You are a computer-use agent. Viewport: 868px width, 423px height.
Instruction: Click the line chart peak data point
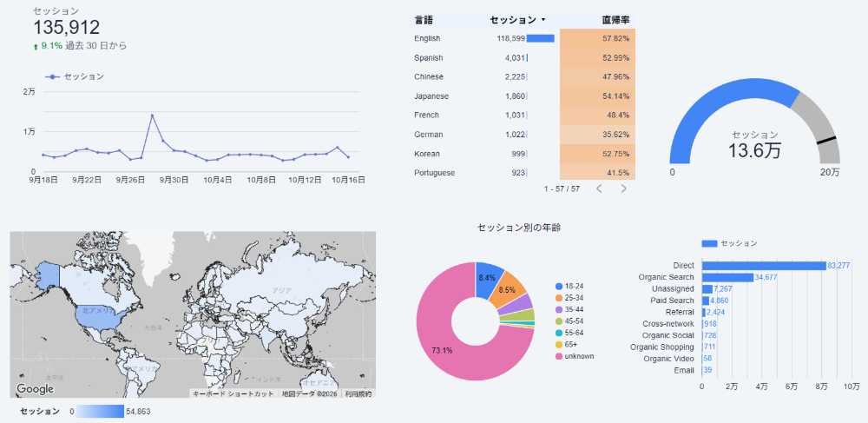pos(152,116)
